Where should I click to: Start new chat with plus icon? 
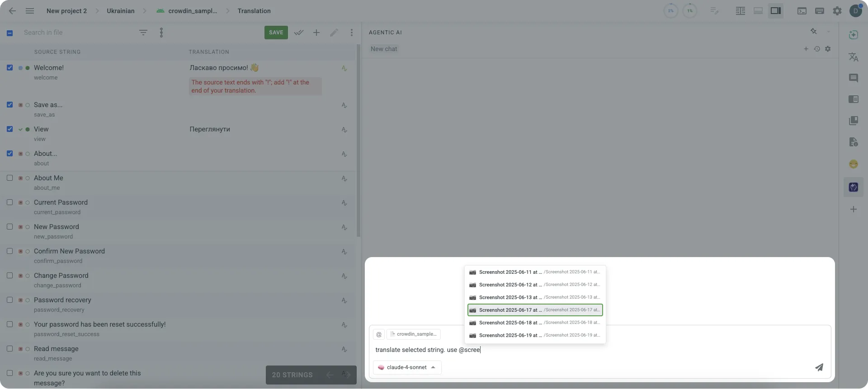tap(806, 49)
